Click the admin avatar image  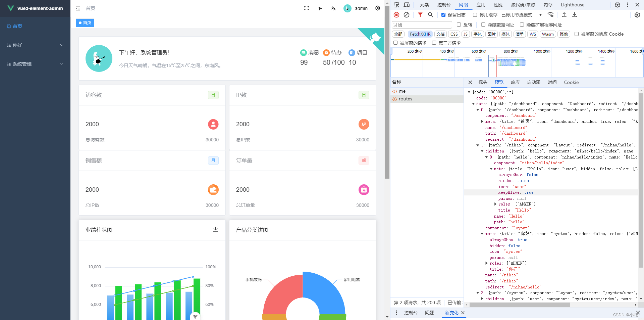point(347,8)
